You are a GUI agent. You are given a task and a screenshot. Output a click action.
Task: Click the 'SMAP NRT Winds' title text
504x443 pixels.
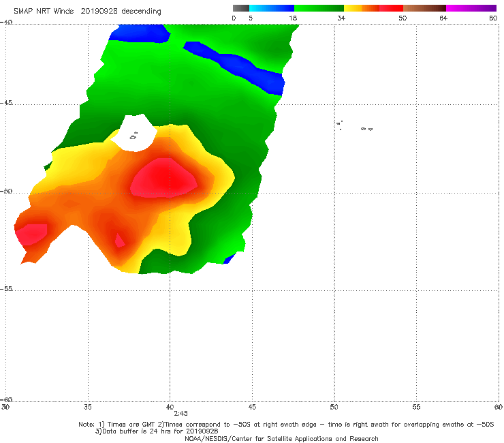pos(44,12)
